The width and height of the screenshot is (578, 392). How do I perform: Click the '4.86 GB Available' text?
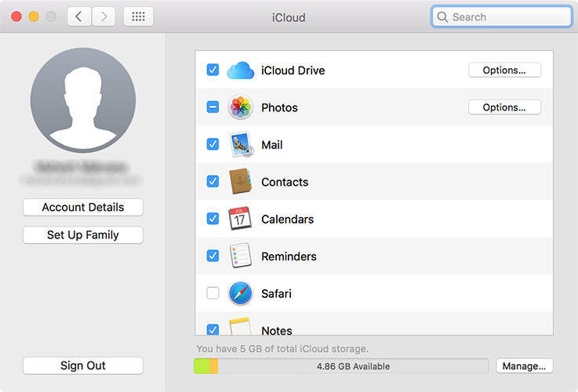tap(353, 367)
